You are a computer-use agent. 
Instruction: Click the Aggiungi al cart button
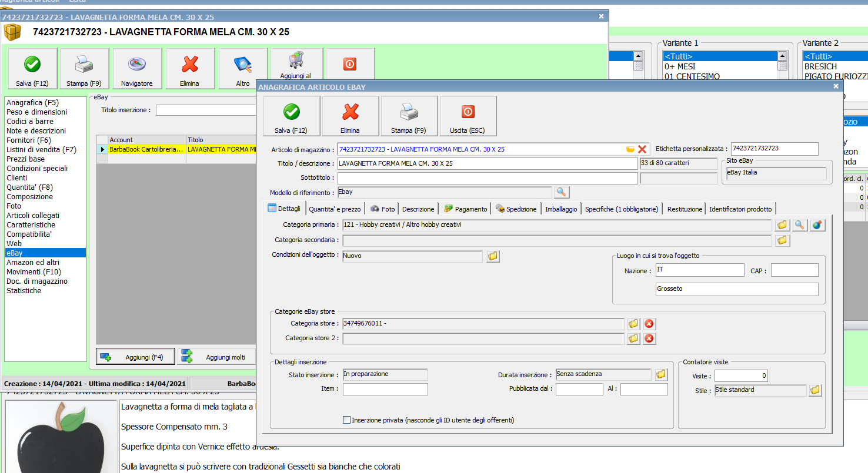point(295,63)
